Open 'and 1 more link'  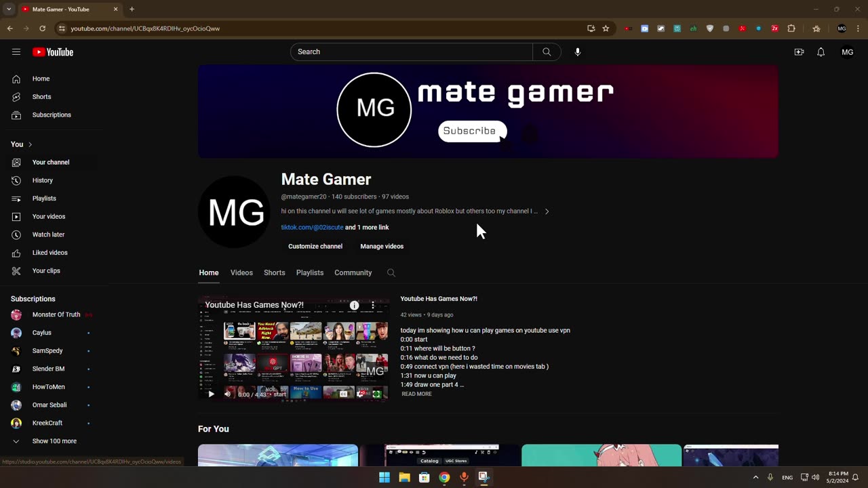pyautogui.click(x=367, y=228)
